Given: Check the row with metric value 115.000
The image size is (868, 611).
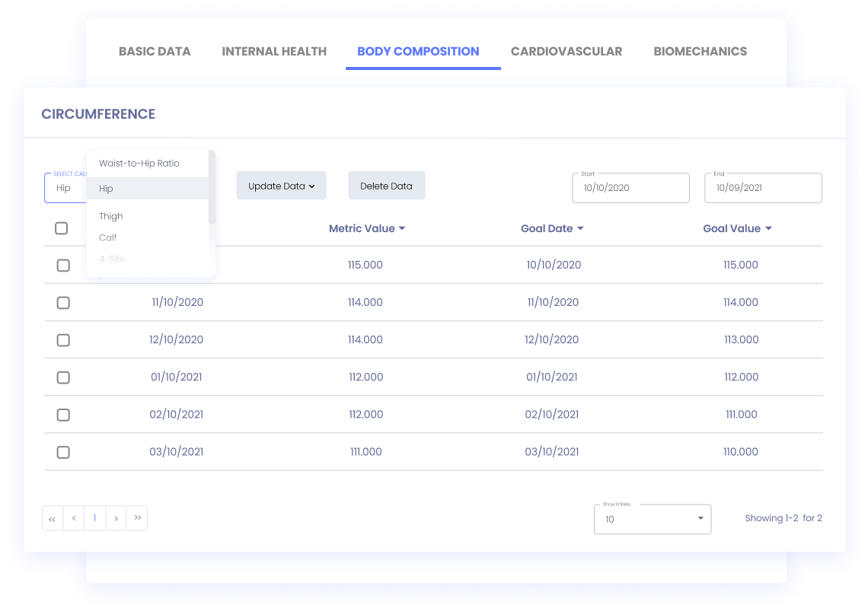Looking at the screenshot, I should (x=63, y=265).
